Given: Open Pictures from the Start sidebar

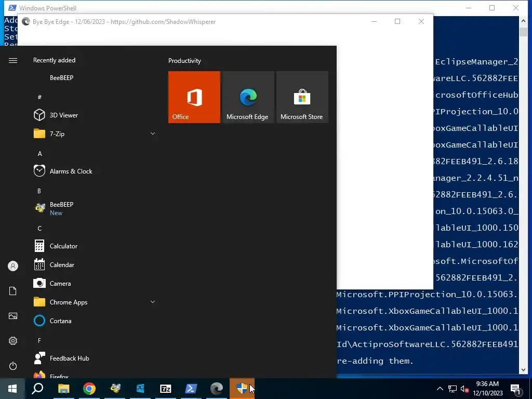Looking at the screenshot, I should tap(13, 316).
